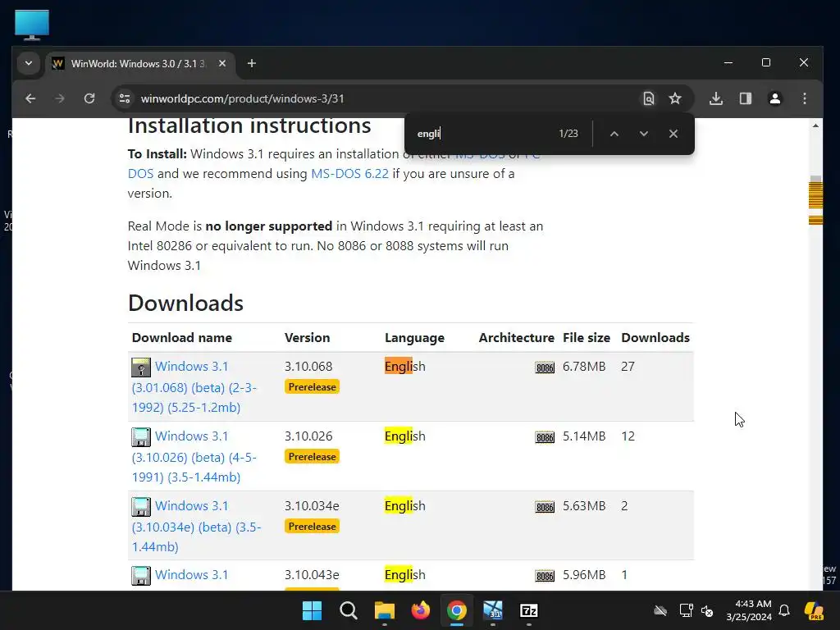Switch to Chrome on the taskbar
Image resolution: width=840 pixels, height=630 pixels.
click(456, 610)
